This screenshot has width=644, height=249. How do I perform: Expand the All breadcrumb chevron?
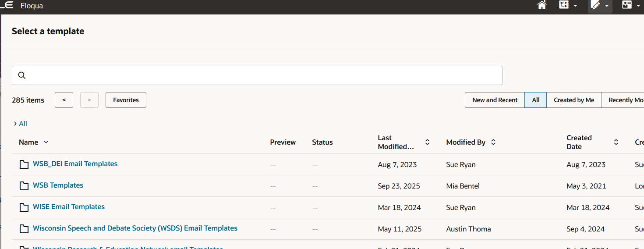[x=15, y=124]
